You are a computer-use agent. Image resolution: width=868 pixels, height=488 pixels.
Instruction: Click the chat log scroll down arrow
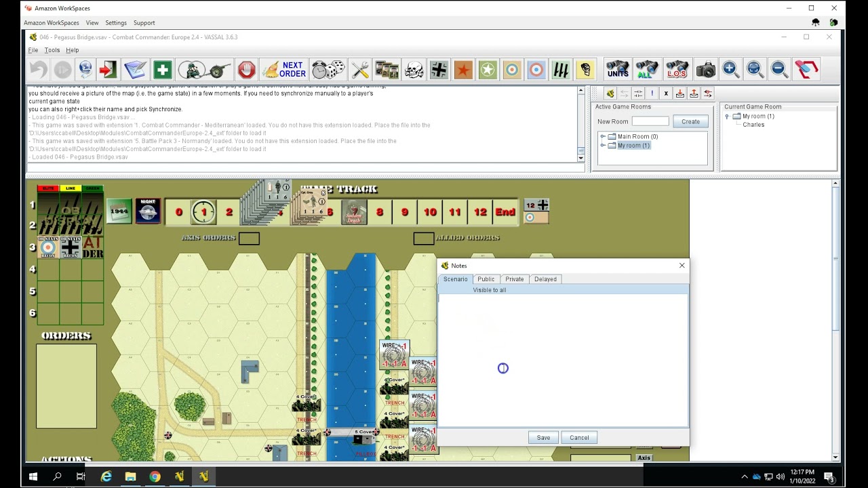(581, 158)
